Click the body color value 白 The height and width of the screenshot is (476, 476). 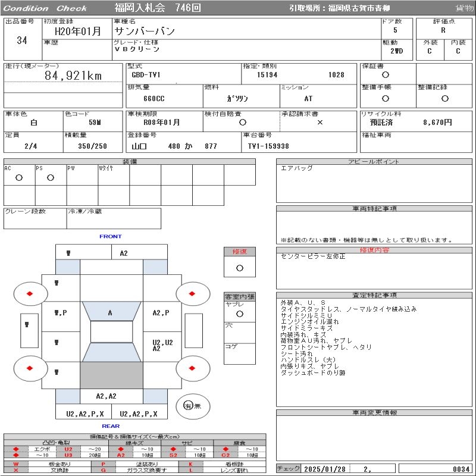[34, 123]
